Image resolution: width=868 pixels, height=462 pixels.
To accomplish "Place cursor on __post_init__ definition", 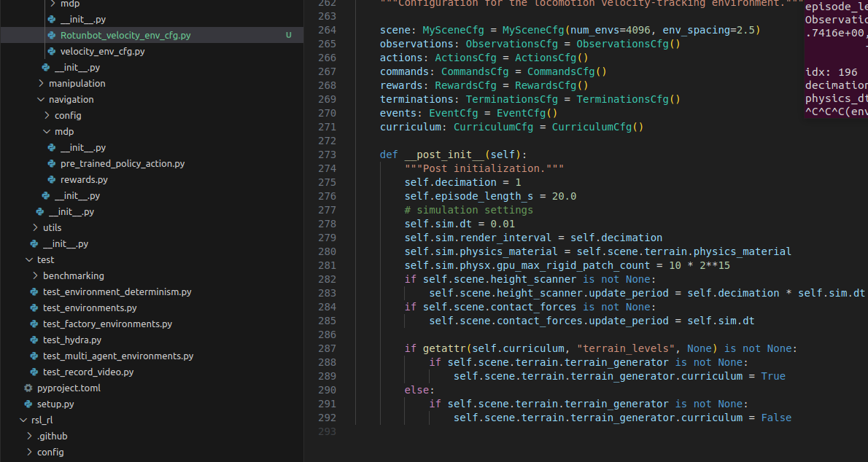I will (x=444, y=154).
